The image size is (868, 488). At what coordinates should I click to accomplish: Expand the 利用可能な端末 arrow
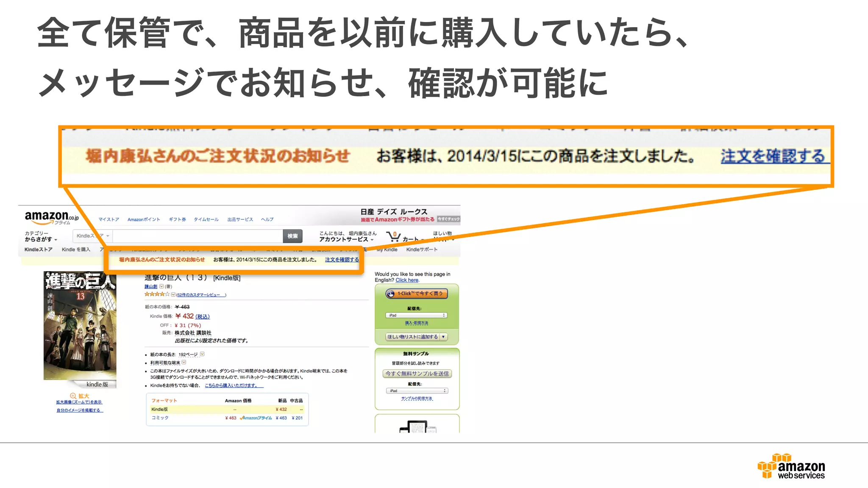tap(184, 363)
